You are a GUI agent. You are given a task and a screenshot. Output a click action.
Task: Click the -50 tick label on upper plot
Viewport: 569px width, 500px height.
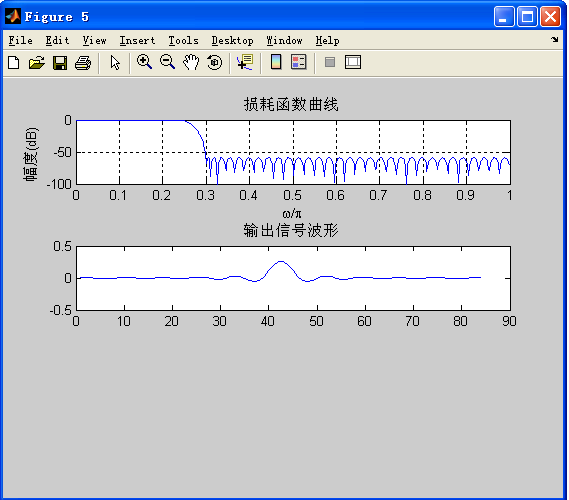(62, 152)
